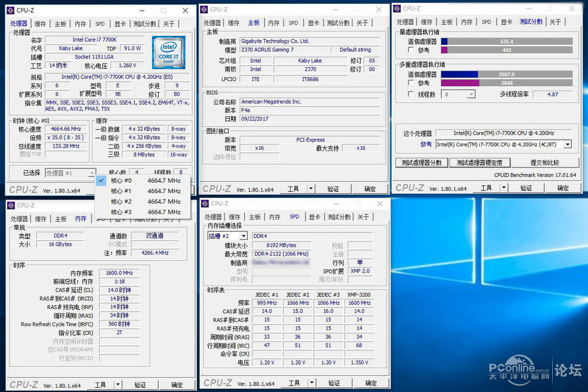Open 显卡 tab in the SPD window
The image size is (588, 392).
[314, 217]
